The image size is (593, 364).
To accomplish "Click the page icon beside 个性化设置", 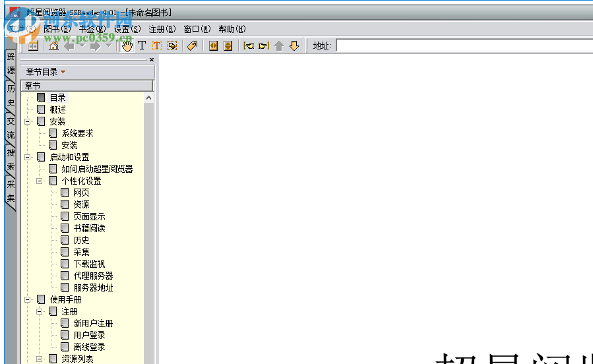I will pyautogui.click(x=53, y=181).
